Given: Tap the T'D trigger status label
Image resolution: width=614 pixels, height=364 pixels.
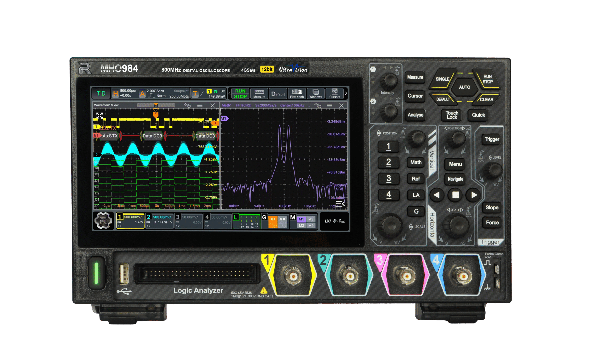Looking at the screenshot, I should (x=101, y=93).
